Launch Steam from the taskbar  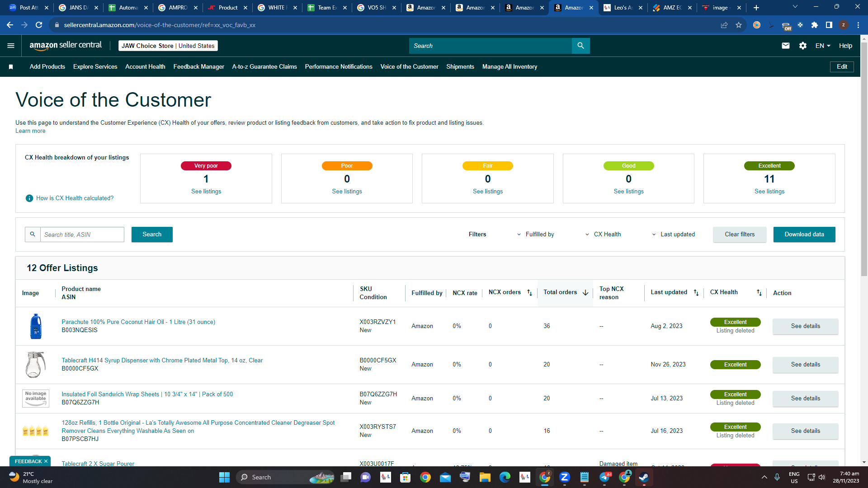click(644, 477)
